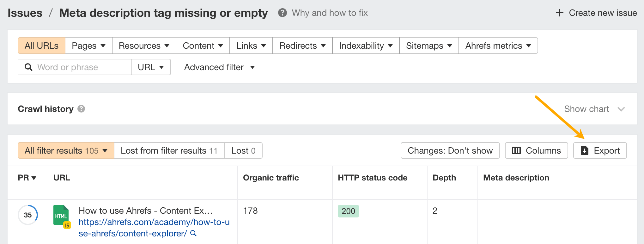Click the plus icon for Create new issue

560,13
